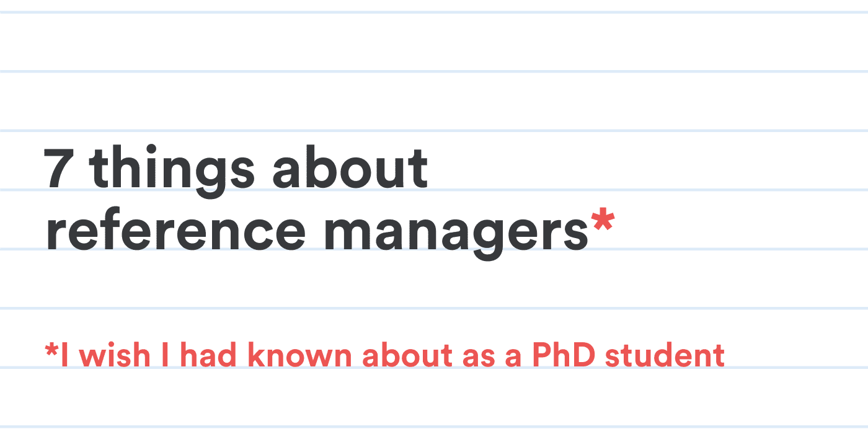
Task: Click the red asterisk after "managers"
Action: [603, 221]
